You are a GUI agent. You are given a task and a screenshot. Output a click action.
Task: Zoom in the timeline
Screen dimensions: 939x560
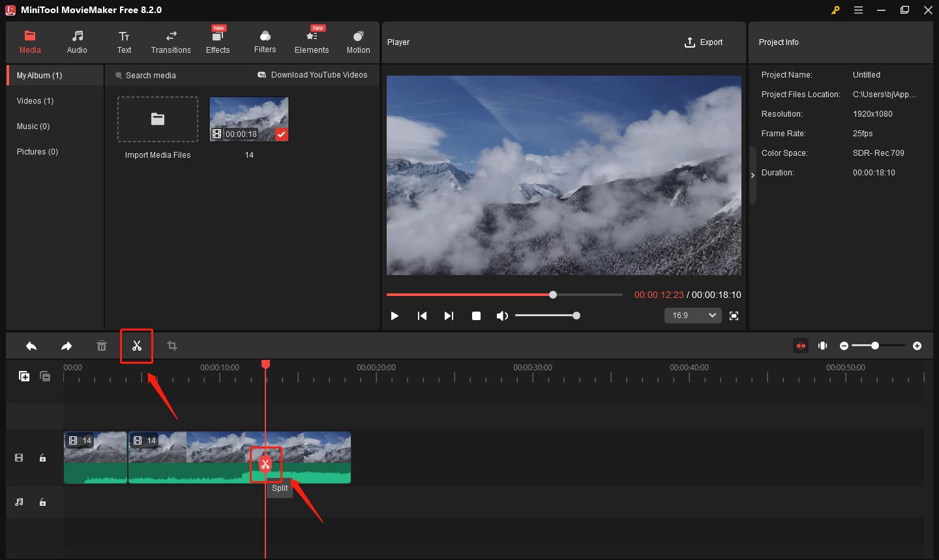(917, 346)
